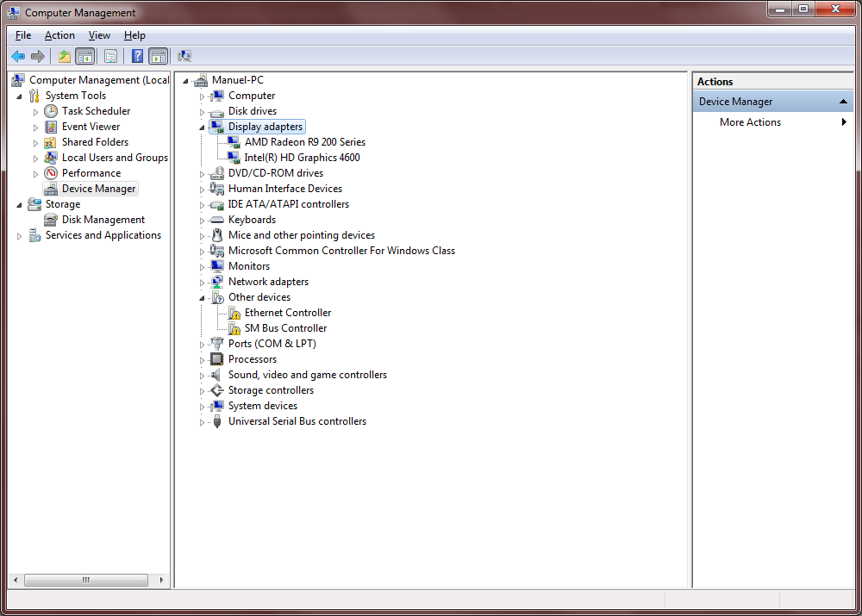Click the blue Help question mark icon
This screenshot has width=862, height=616.
[137, 57]
